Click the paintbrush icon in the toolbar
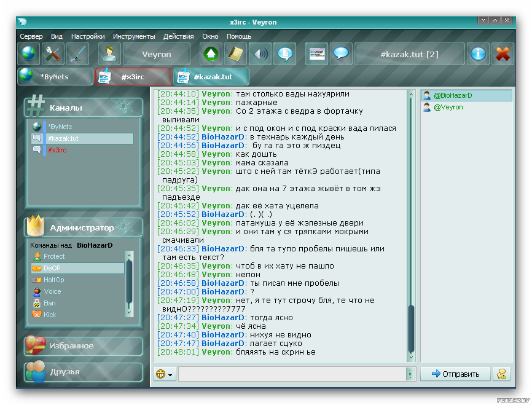The image size is (532, 405). pos(77,53)
